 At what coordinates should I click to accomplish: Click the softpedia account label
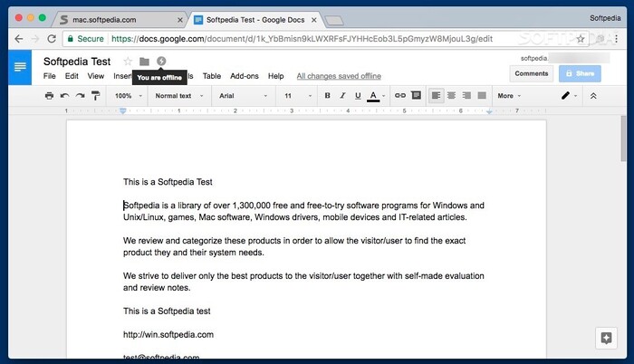pyautogui.click(x=533, y=58)
